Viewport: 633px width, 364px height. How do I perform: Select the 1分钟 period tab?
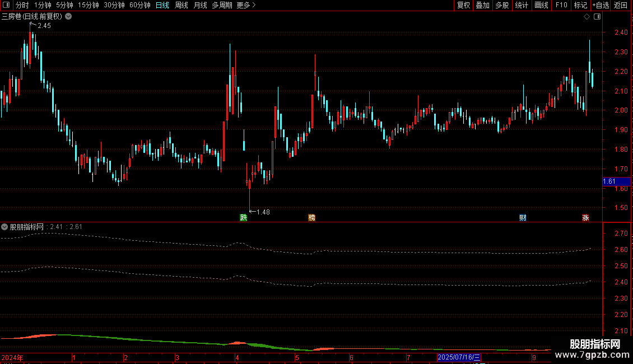pos(43,5)
